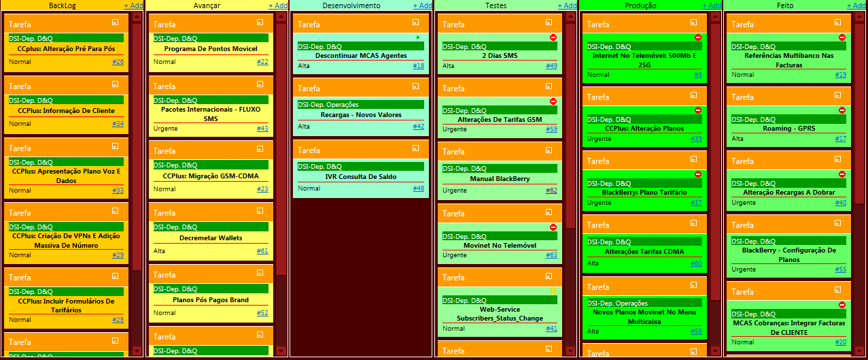Collapse the 2 Dias SMS card header
Viewport: 868px width, 360px height.
[549, 22]
